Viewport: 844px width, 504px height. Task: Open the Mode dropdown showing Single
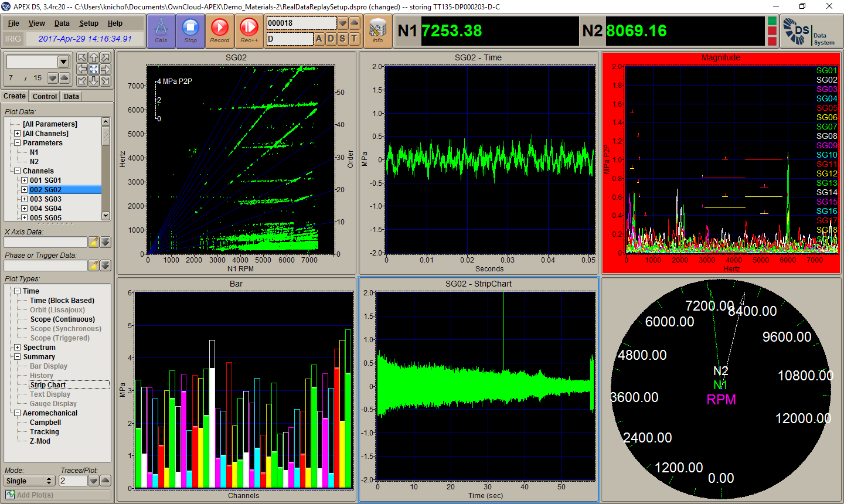pos(29,481)
